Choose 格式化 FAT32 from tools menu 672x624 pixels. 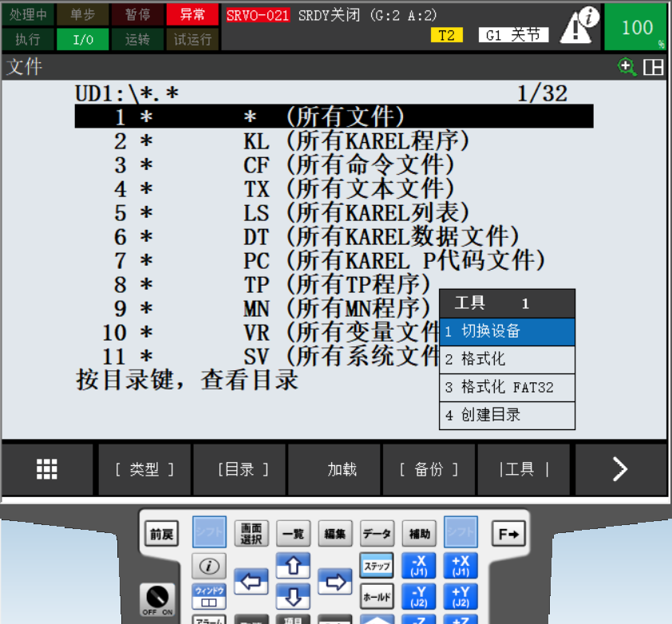pyautogui.click(x=507, y=388)
